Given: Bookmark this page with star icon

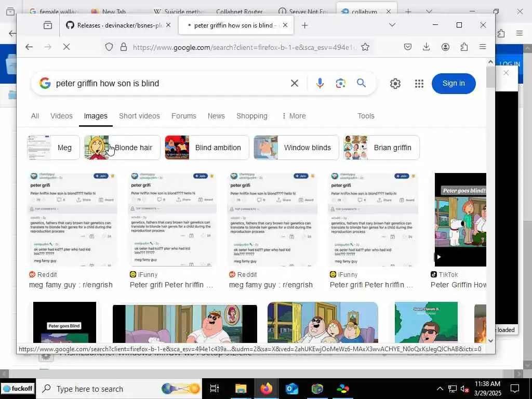Looking at the screenshot, I should coord(365,47).
